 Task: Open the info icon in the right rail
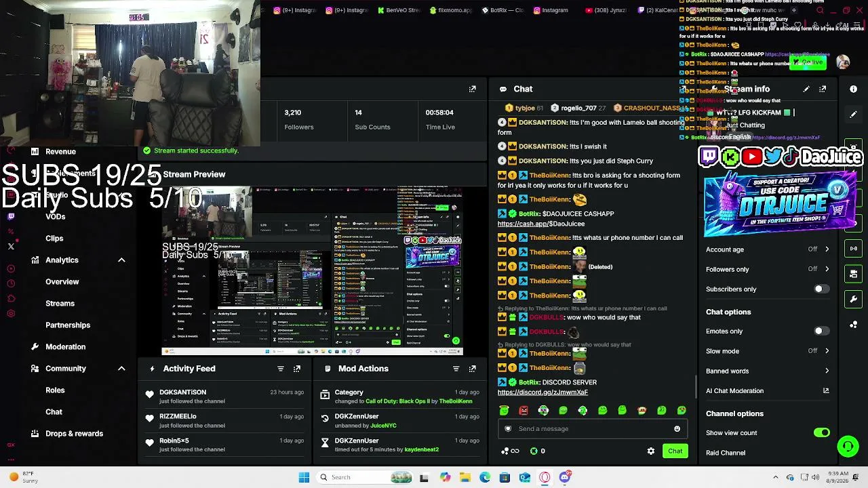[853, 89]
